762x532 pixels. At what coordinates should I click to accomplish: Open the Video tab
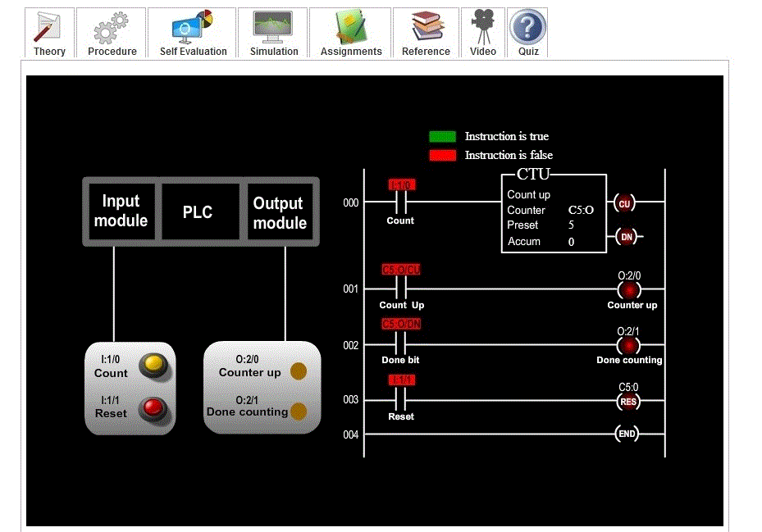[483, 33]
